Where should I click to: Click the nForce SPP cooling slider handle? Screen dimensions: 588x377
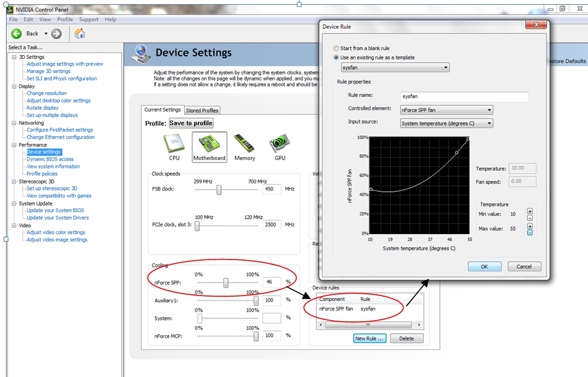[x=226, y=283]
